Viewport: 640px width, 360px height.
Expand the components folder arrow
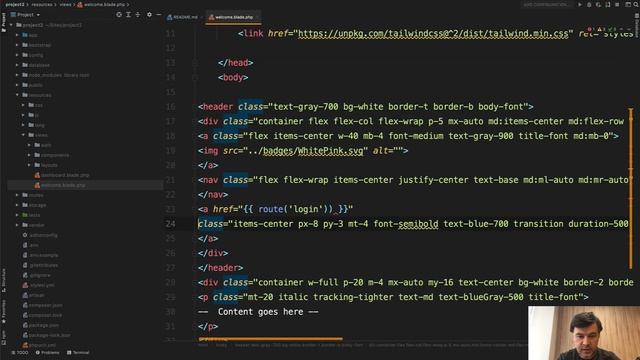[29, 155]
